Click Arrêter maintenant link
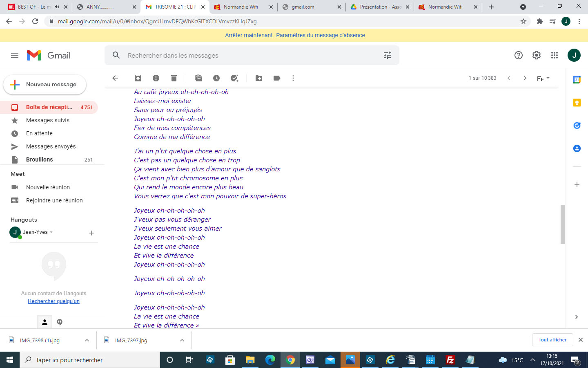The width and height of the screenshot is (588, 368). click(x=249, y=35)
